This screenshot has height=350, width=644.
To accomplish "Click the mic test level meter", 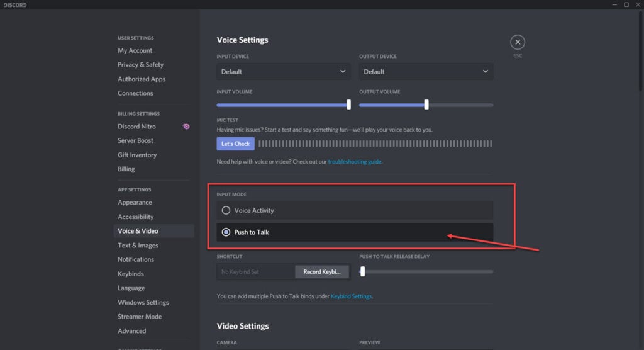I will click(375, 144).
